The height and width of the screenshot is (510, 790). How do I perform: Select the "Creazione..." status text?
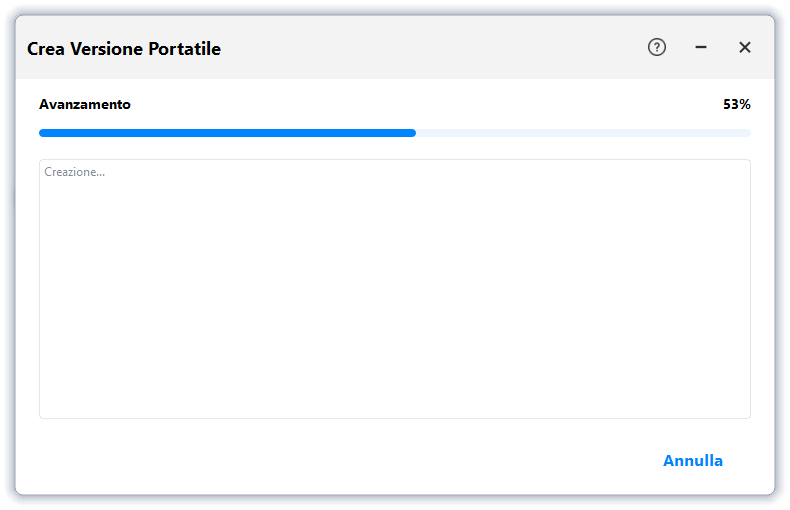click(x=75, y=172)
